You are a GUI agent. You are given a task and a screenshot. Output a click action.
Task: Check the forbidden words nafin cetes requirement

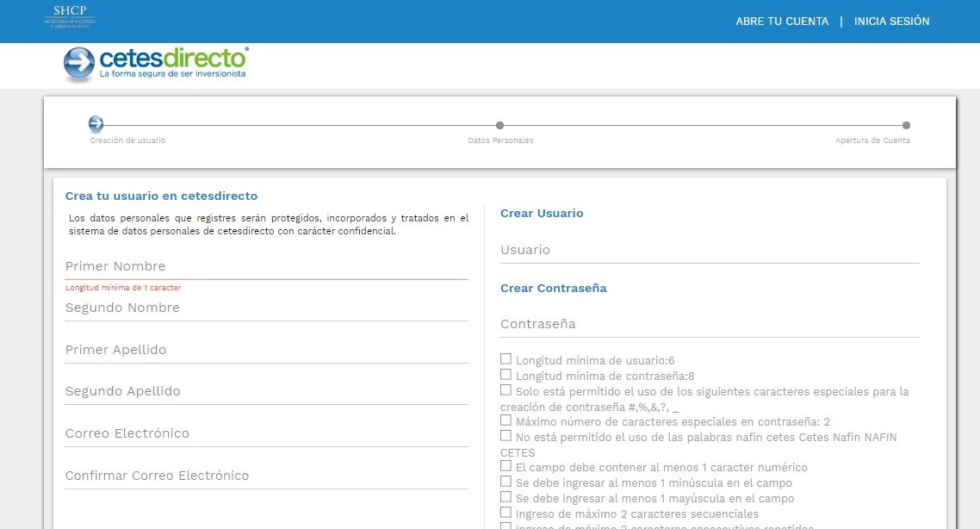pos(506,435)
